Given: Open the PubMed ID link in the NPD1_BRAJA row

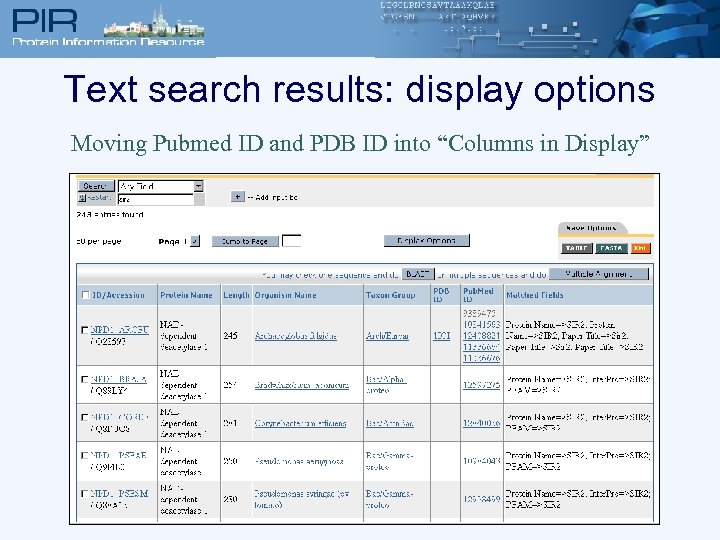Looking at the screenshot, I should coord(481,385).
